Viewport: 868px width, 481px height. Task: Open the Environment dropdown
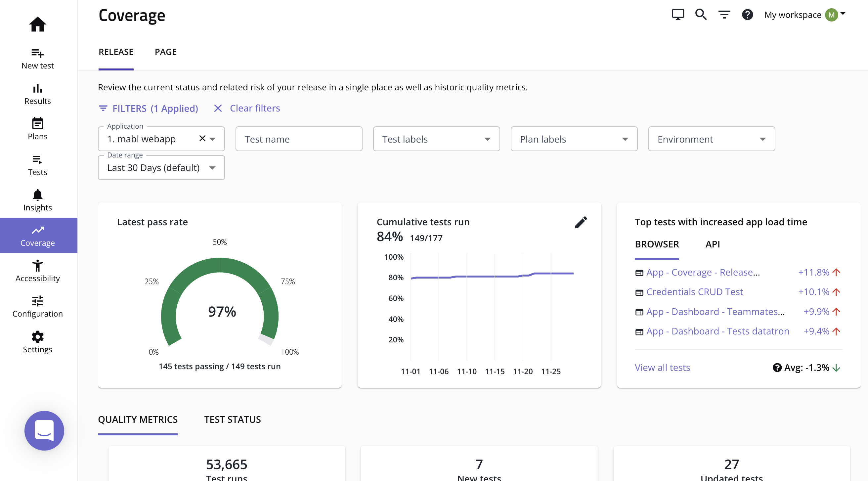click(x=711, y=139)
